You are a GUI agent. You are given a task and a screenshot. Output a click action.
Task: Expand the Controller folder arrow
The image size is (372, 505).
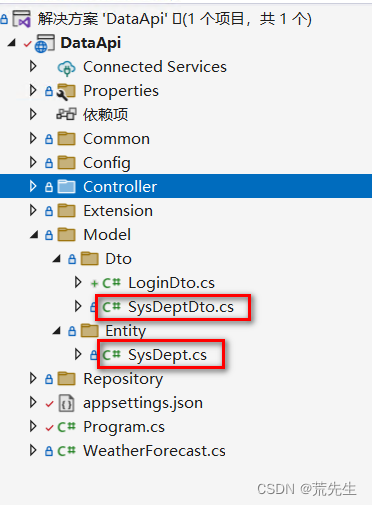click(33, 186)
